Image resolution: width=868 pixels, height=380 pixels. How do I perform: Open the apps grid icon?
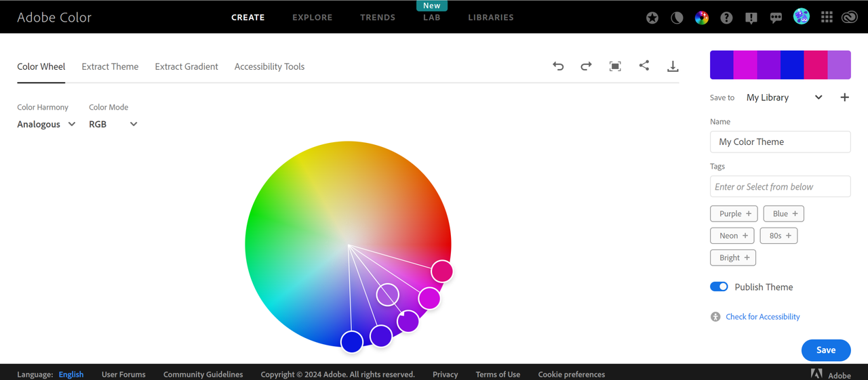(x=827, y=18)
